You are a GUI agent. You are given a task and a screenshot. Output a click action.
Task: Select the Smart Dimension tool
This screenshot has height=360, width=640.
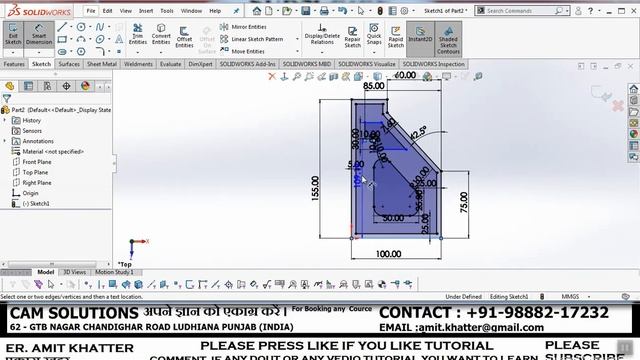click(x=39, y=34)
